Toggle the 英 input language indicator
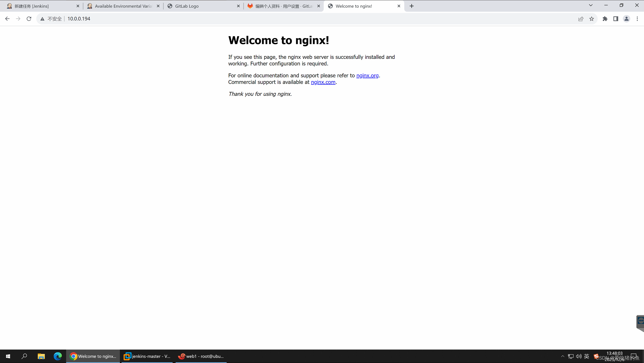644x363 pixels. [587, 356]
